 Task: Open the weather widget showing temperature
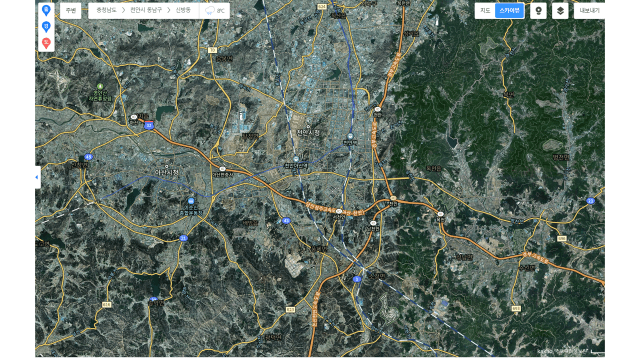click(215, 11)
